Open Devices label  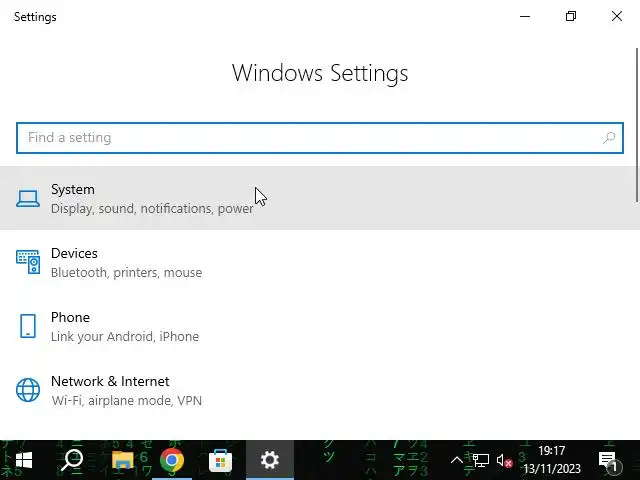point(74,253)
